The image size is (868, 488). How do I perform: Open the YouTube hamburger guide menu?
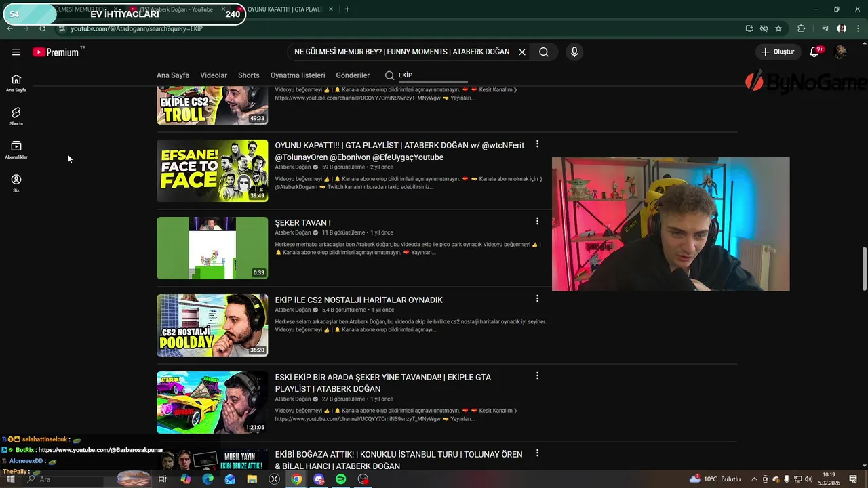pos(16,52)
